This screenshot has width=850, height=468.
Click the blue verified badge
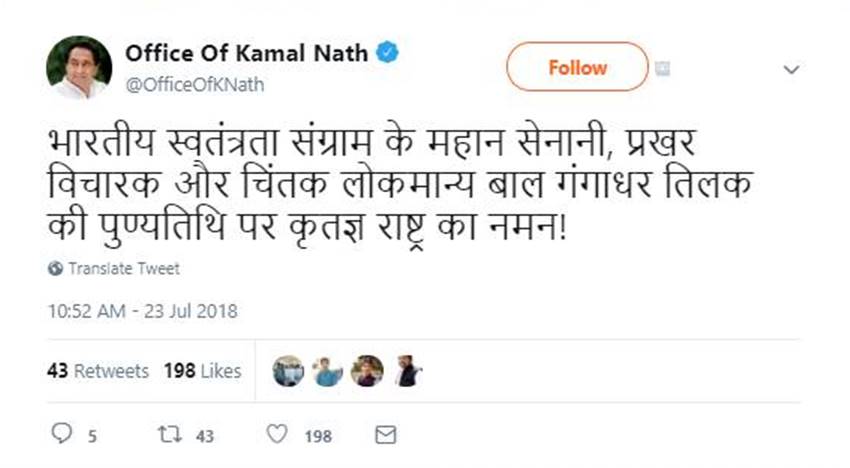pos(388,53)
